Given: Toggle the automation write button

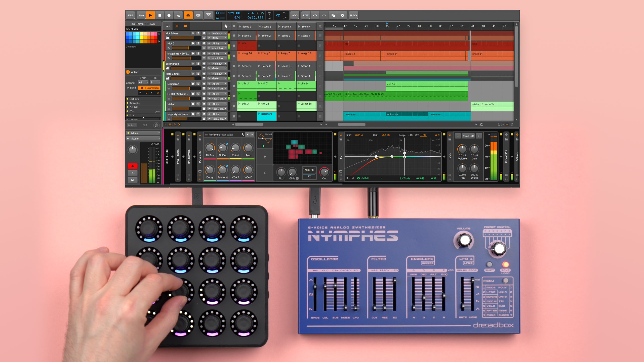Looking at the screenshot, I should coord(178,15).
